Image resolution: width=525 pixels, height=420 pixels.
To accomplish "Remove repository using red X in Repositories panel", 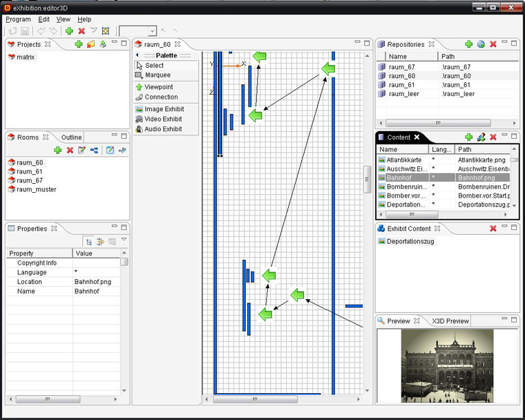I will 493,44.
